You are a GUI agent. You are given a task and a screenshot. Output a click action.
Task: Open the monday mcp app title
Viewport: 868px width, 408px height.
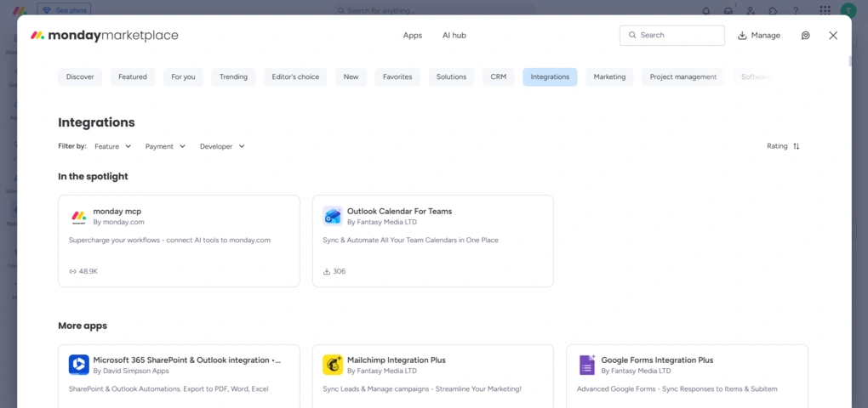(x=117, y=211)
